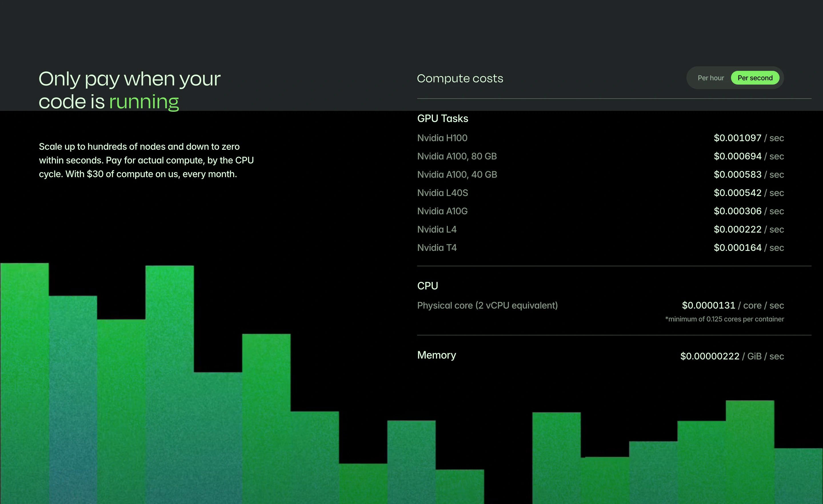Click the 'Only pay when your' headline line
Screen dimensions: 823x504
point(130,79)
